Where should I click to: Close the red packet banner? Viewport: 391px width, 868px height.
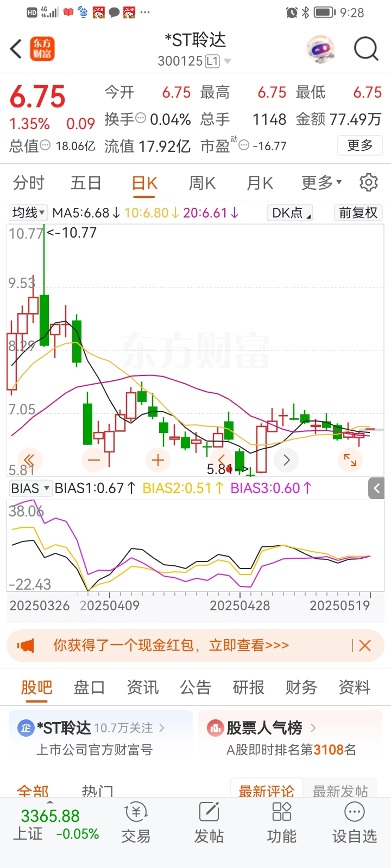tap(365, 645)
